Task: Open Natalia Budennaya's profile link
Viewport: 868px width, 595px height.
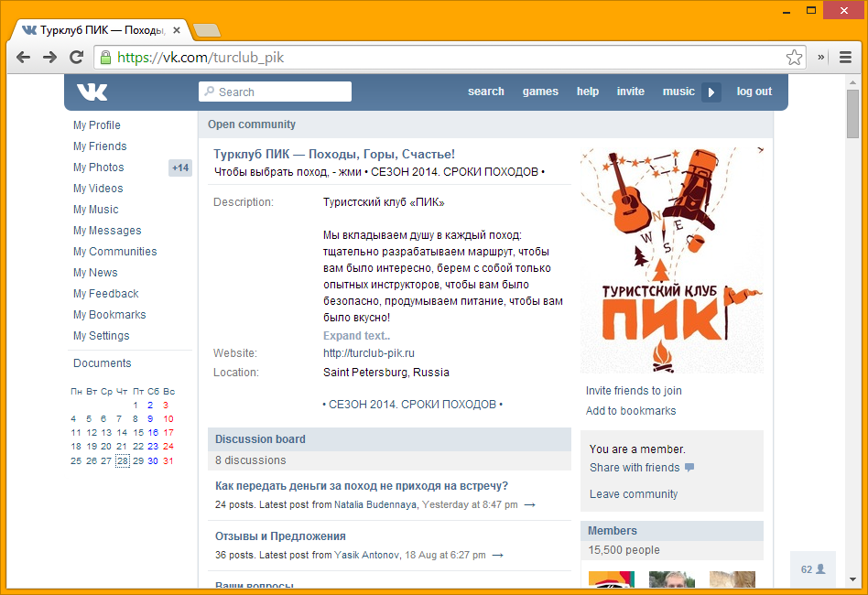Action: pos(375,504)
